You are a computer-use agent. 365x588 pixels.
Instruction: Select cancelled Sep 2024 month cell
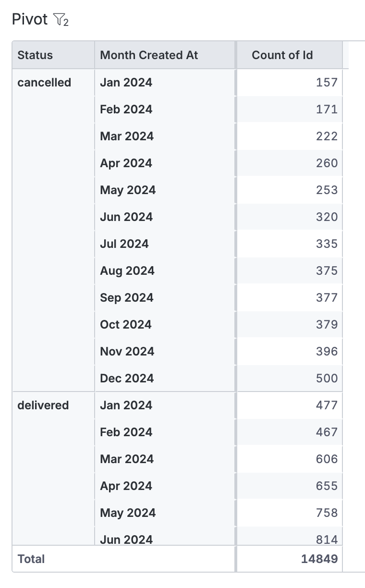click(127, 298)
